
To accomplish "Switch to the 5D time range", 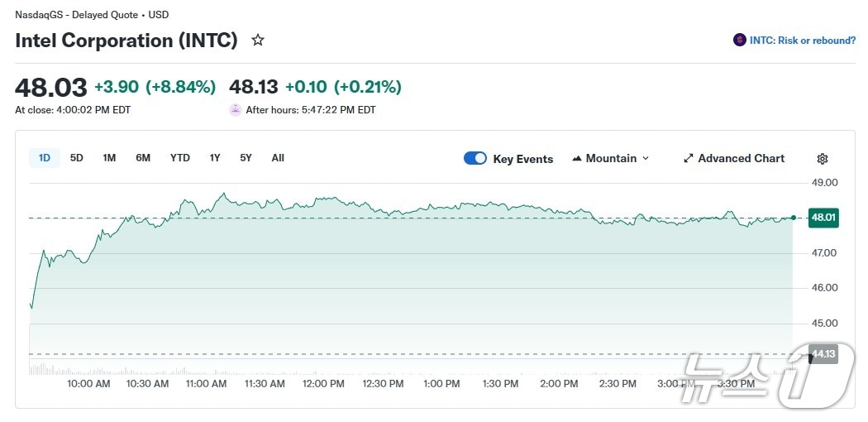I will [x=77, y=158].
